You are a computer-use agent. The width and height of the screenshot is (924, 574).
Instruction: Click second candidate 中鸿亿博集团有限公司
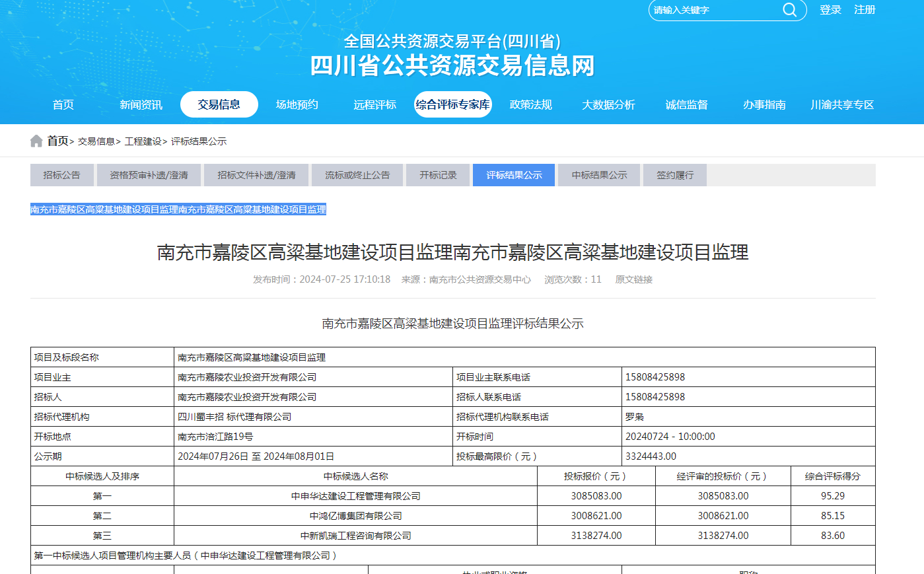(x=356, y=516)
